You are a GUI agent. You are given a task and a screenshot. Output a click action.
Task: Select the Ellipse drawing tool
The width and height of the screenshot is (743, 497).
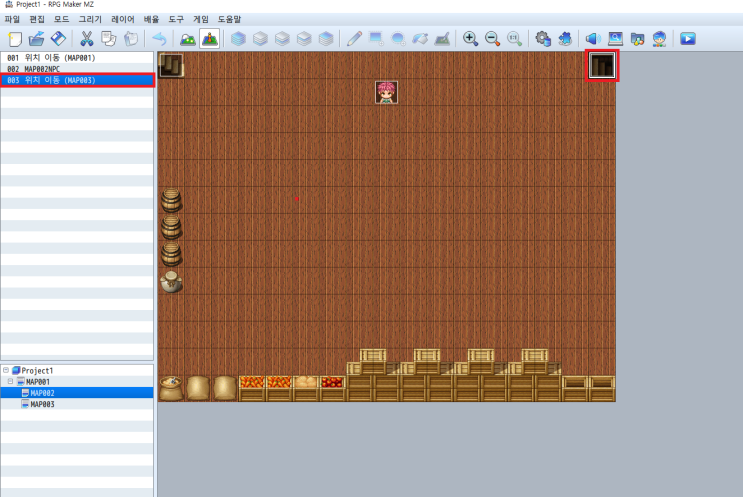pos(398,39)
